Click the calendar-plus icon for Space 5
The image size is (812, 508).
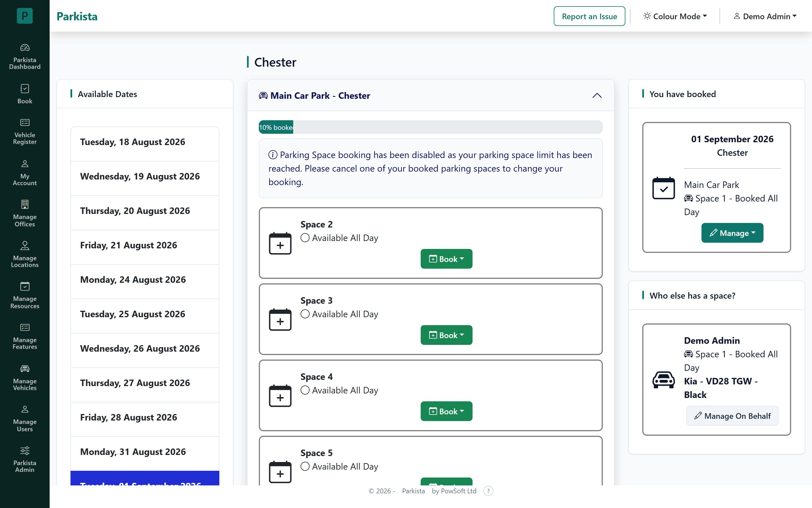tap(280, 472)
